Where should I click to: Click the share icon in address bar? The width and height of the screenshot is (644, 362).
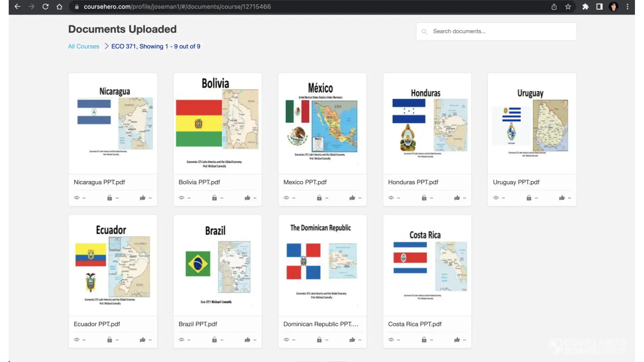pyautogui.click(x=554, y=7)
